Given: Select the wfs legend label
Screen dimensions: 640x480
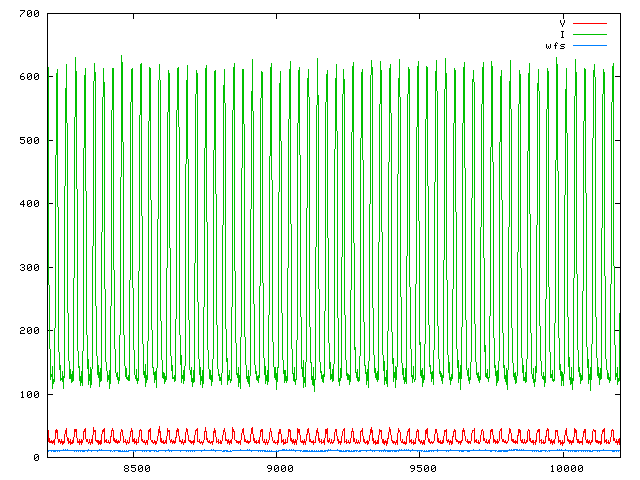Looking at the screenshot, I should [556, 46].
